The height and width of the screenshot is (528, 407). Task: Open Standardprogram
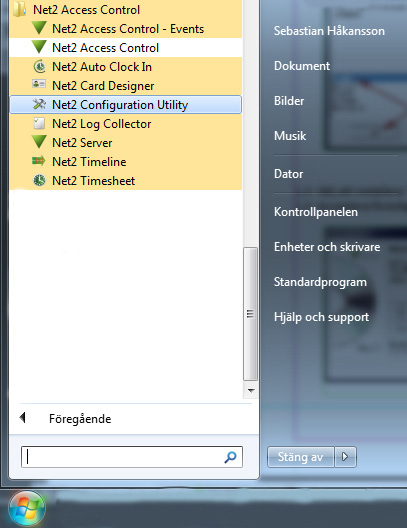tap(320, 282)
